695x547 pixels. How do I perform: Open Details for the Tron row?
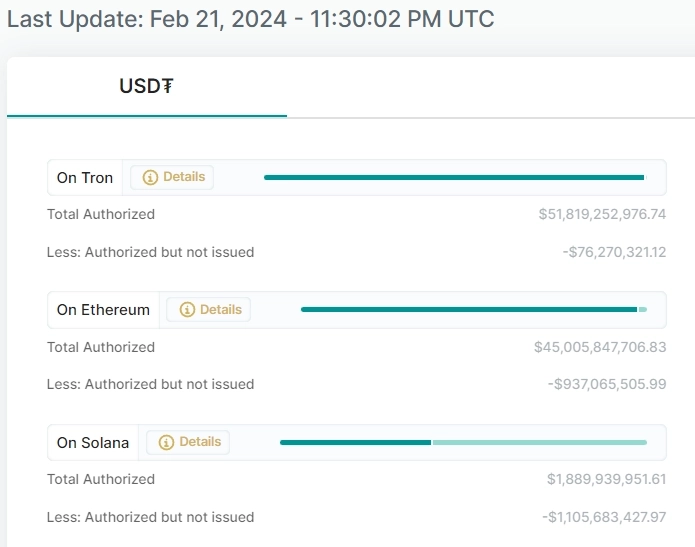coord(183,177)
